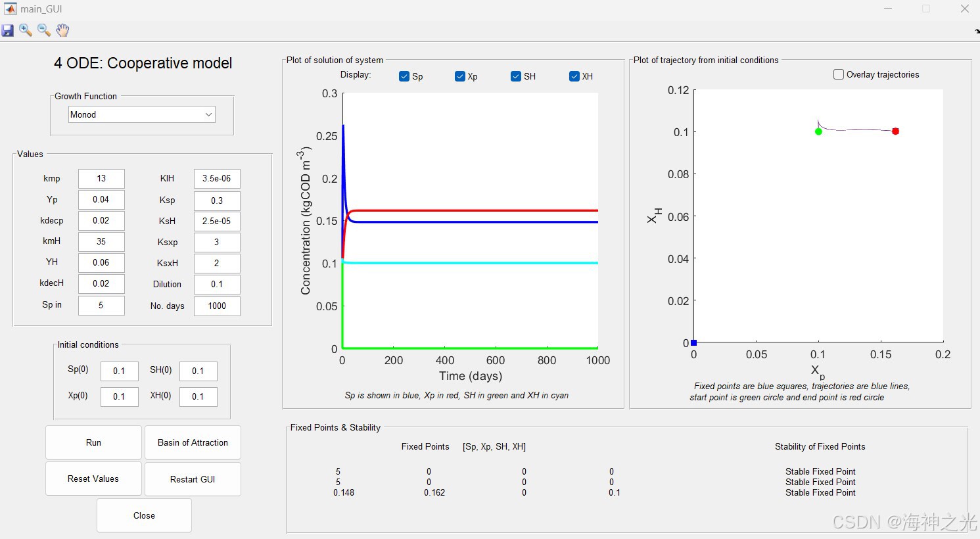Screen dimensions: 980x539
Task: Toggle the XH display checkbox
Action: [574, 76]
